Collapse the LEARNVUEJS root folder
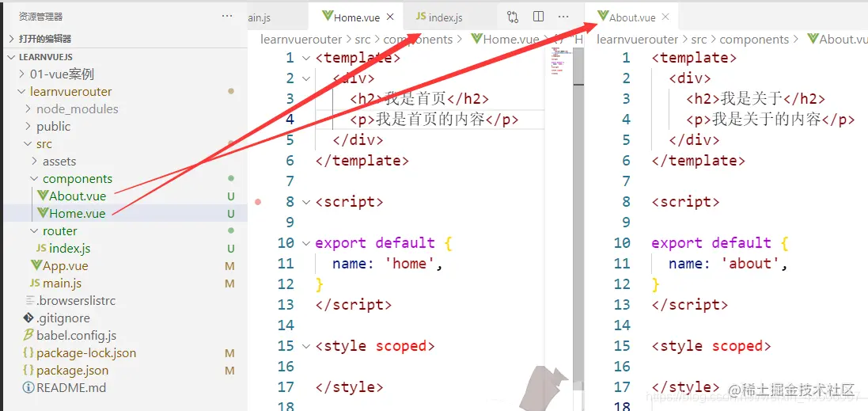The image size is (868, 411). point(124,57)
